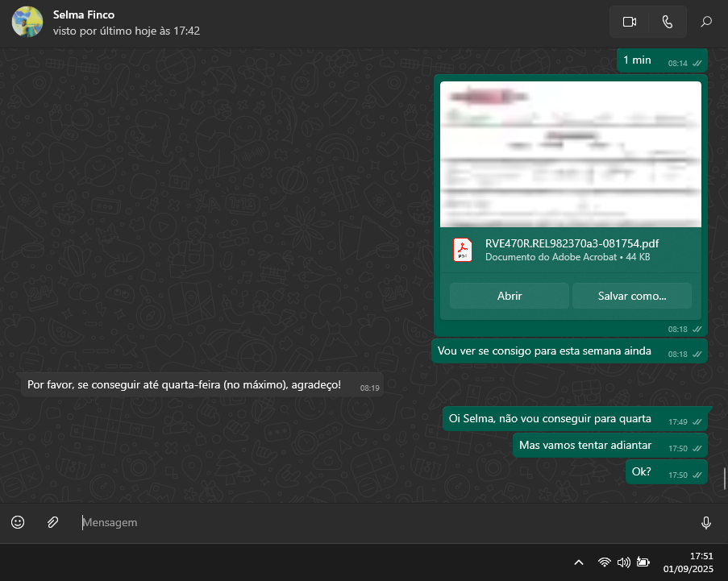Open Selma Finco's profile picture

click(27, 22)
